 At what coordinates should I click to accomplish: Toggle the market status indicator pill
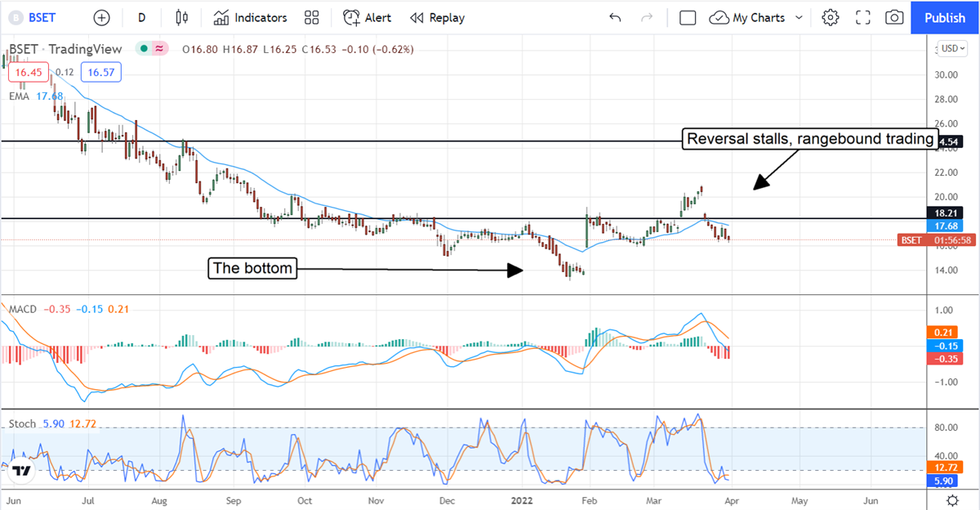pyautogui.click(x=153, y=49)
